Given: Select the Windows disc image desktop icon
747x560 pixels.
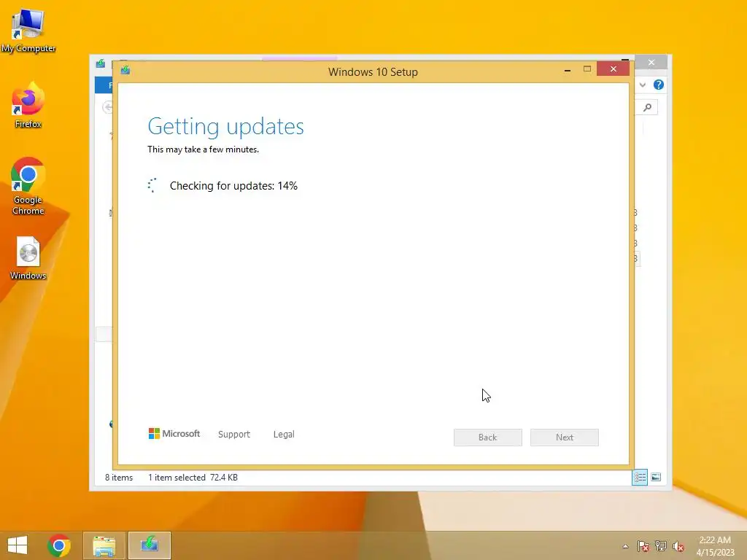Looking at the screenshot, I should (x=28, y=257).
